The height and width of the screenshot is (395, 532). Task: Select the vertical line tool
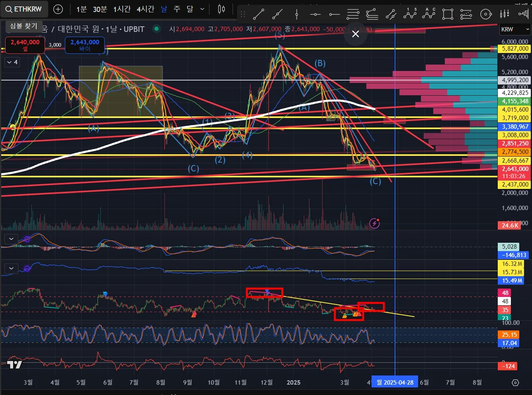click(x=297, y=15)
